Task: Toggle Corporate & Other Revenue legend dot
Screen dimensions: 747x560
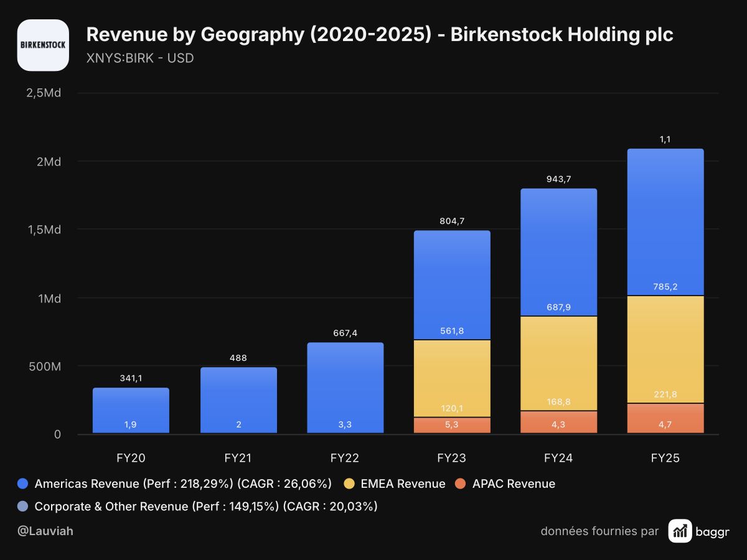Action: point(23,506)
